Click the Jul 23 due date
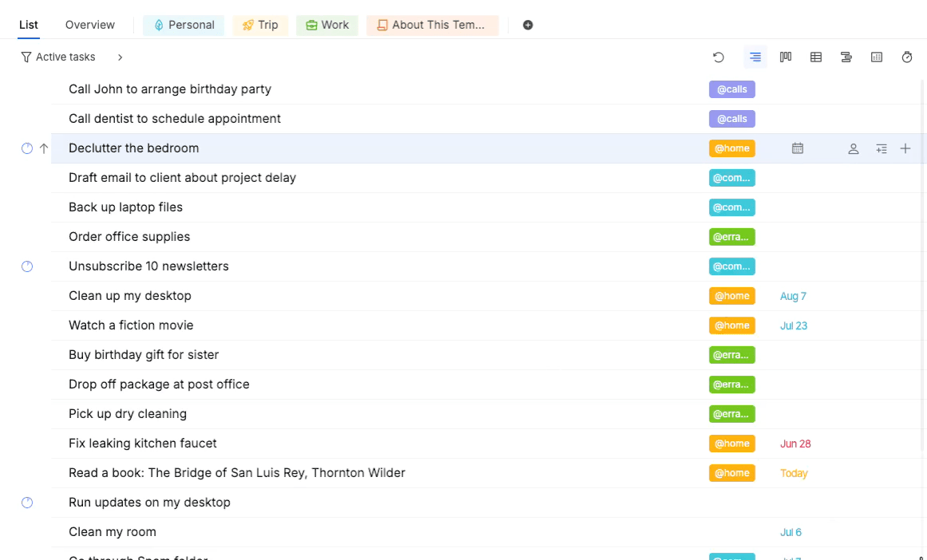This screenshot has height=560, width=927. (794, 325)
